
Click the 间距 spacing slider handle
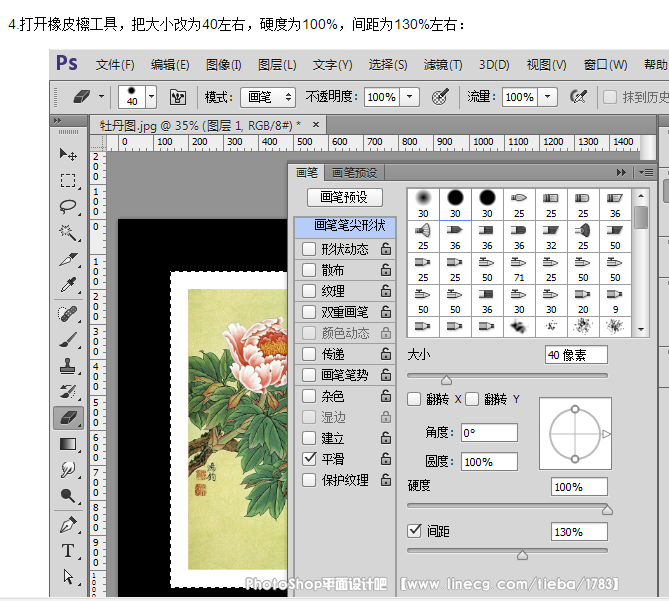[x=522, y=555]
